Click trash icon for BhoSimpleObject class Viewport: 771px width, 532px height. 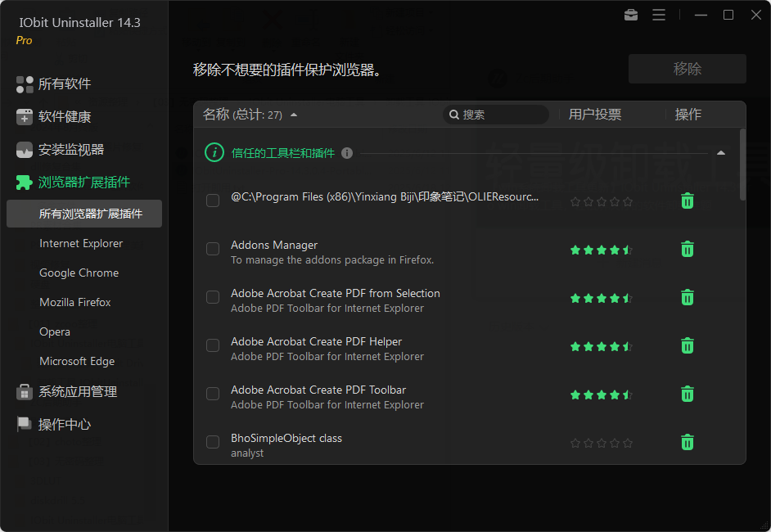pyautogui.click(x=688, y=441)
